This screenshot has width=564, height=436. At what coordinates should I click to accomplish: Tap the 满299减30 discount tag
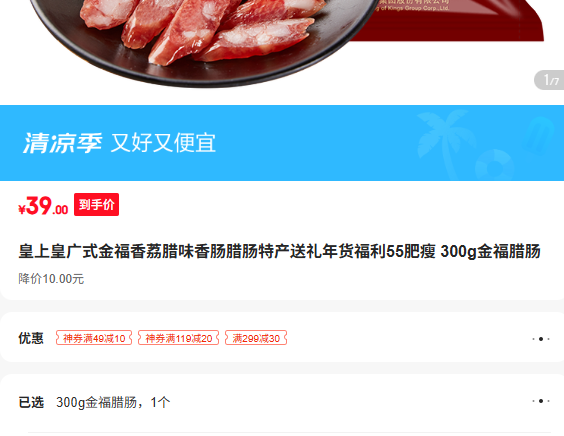pos(256,338)
